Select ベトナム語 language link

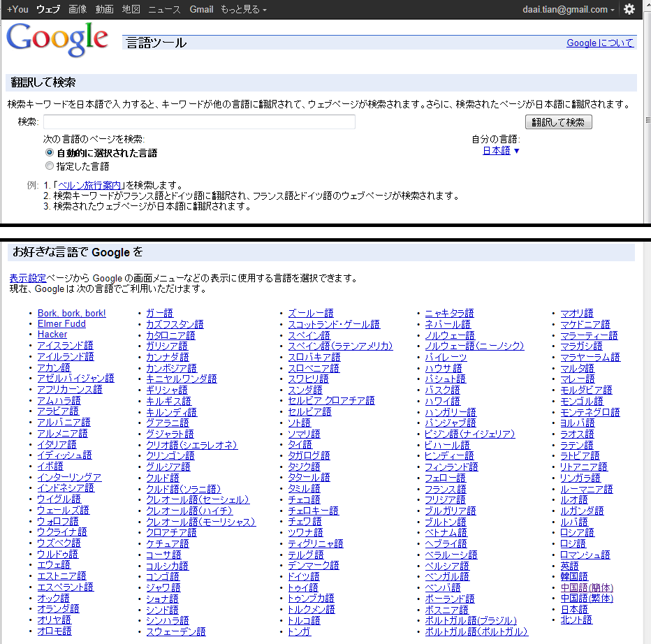click(x=446, y=533)
